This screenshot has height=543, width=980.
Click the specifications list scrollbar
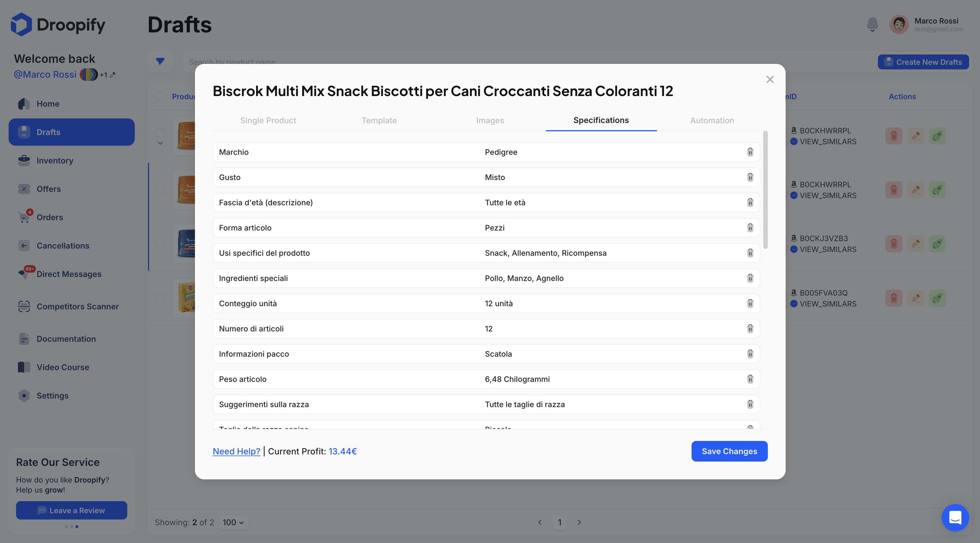[x=766, y=190]
